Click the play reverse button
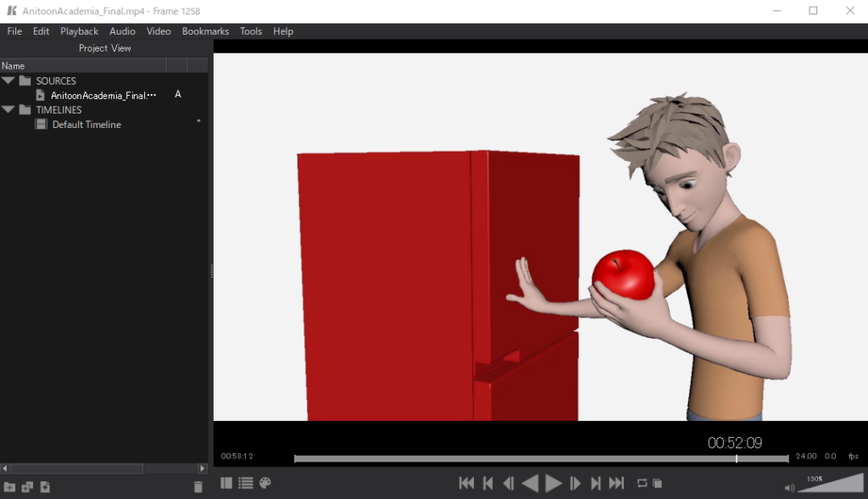This screenshot has height=499, width=868. [x=530, y=484]
